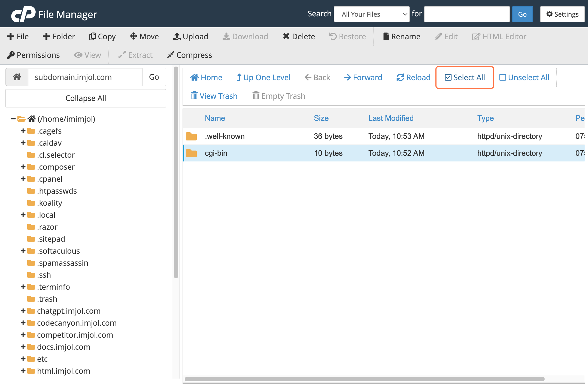
Task: Expand the .terminfo tree folder
Action: [x=23, y=287]
